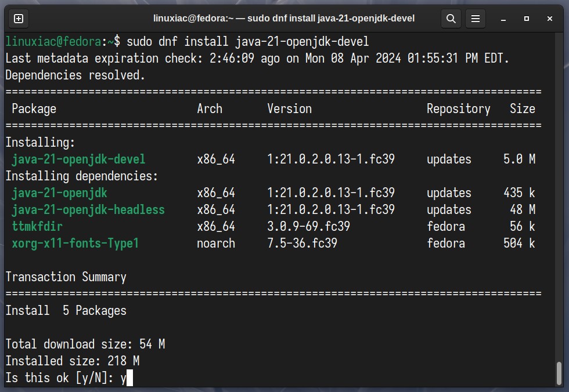The width and height of the screenshot is (569, 392).
Task: Click the Total download size line
Action: coord(85,344)
